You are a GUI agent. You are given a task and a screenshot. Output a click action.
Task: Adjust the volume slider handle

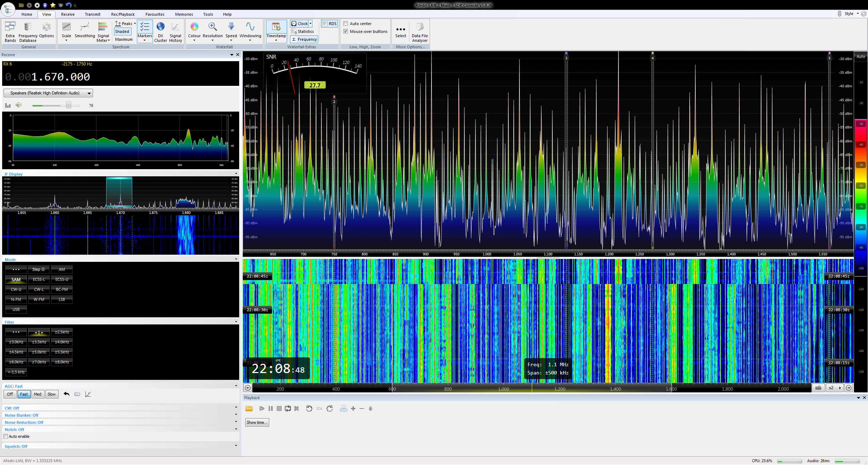click(x=68, y=105)
